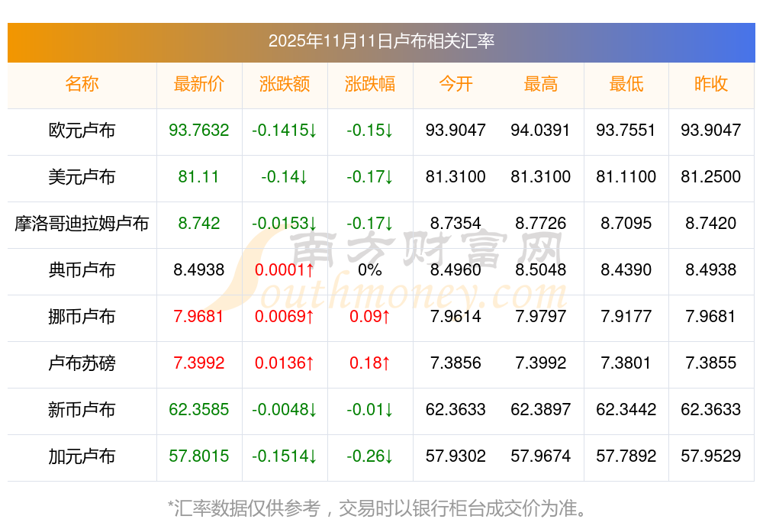Screen dimensions: 763x532
Task: Click the 最低 column header
Action: [x=626, y=85]
